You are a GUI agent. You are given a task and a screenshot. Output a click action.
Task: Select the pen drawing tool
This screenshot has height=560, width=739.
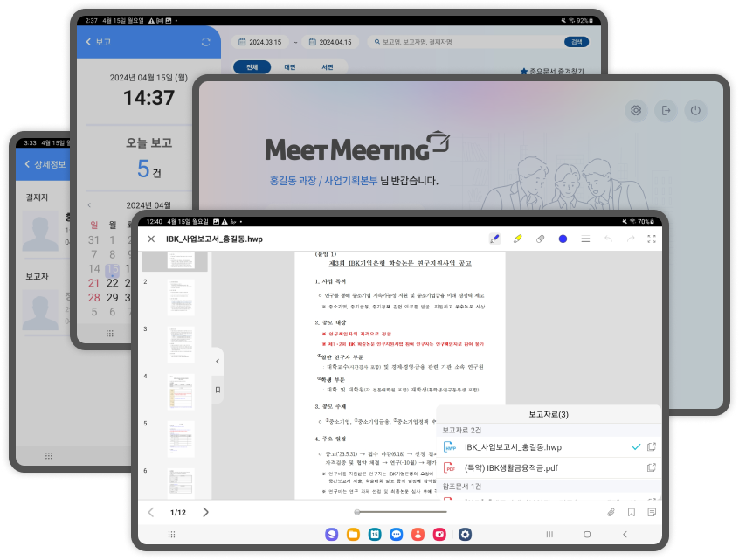point(494,239)
